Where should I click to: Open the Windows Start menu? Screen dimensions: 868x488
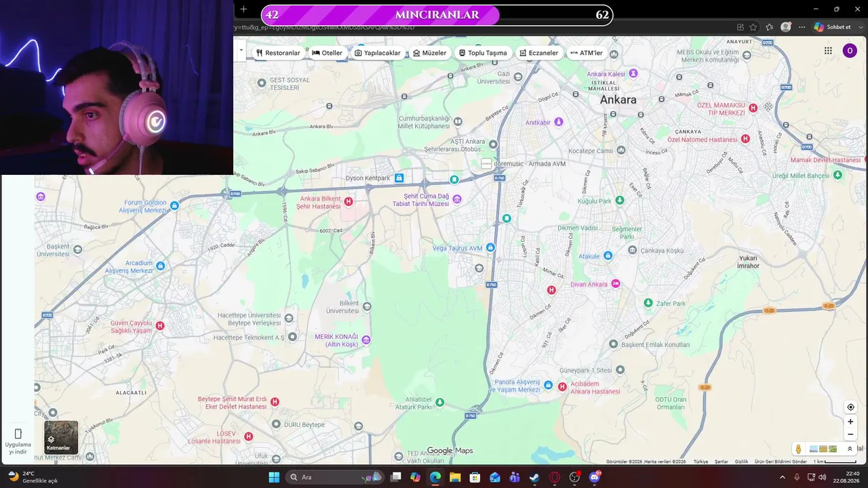274,477
